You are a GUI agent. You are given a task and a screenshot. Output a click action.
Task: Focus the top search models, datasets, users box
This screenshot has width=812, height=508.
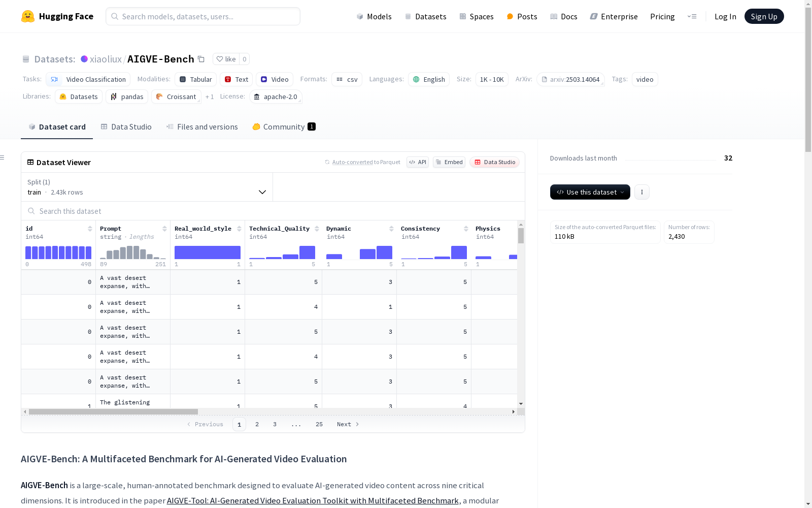pos(203,16)
